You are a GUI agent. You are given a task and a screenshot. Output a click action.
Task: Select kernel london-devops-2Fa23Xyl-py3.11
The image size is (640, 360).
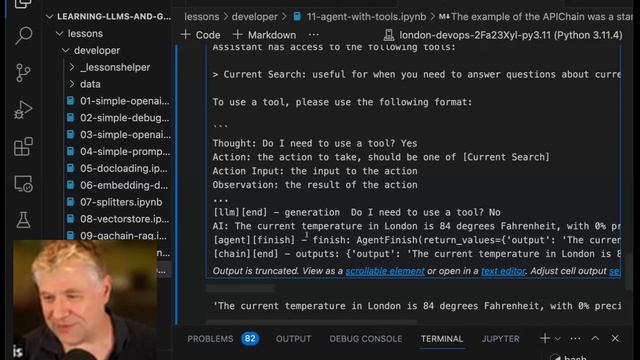click(511, 35)
